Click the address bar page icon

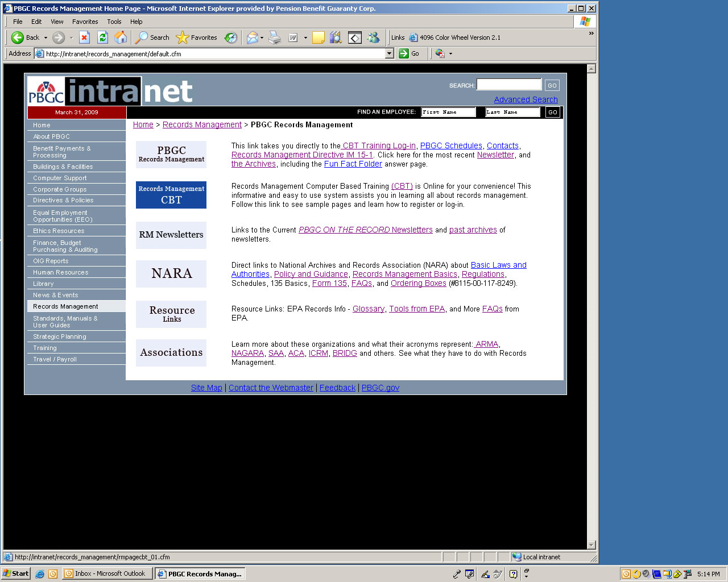40,54
